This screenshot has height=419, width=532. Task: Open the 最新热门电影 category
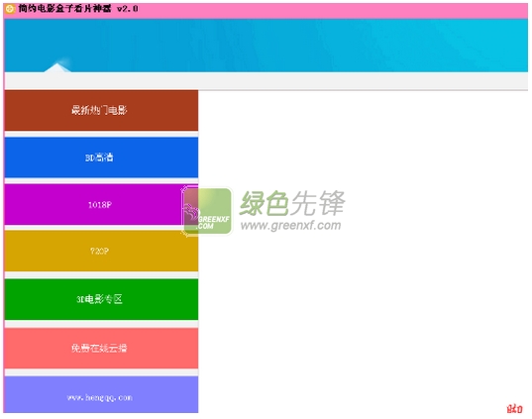point(101,110)
